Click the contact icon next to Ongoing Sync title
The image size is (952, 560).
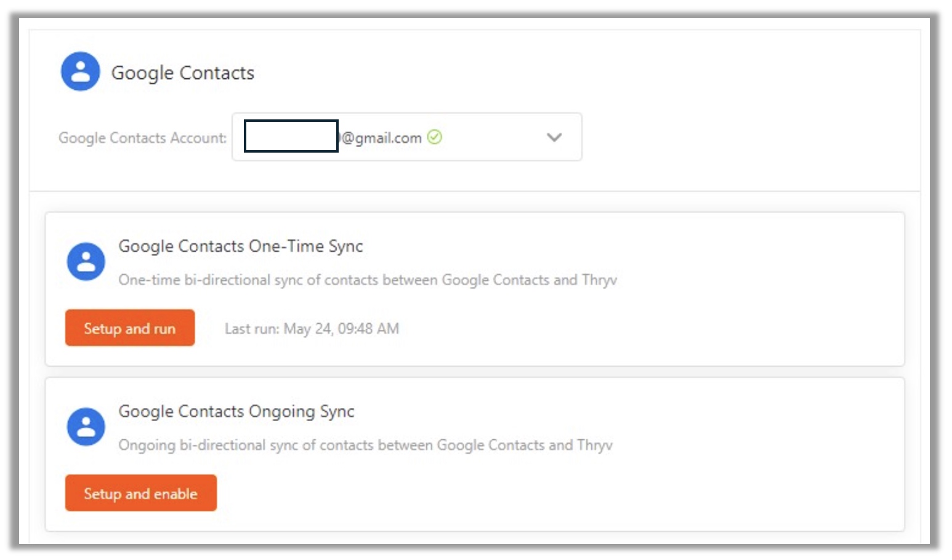coord(86,426)
